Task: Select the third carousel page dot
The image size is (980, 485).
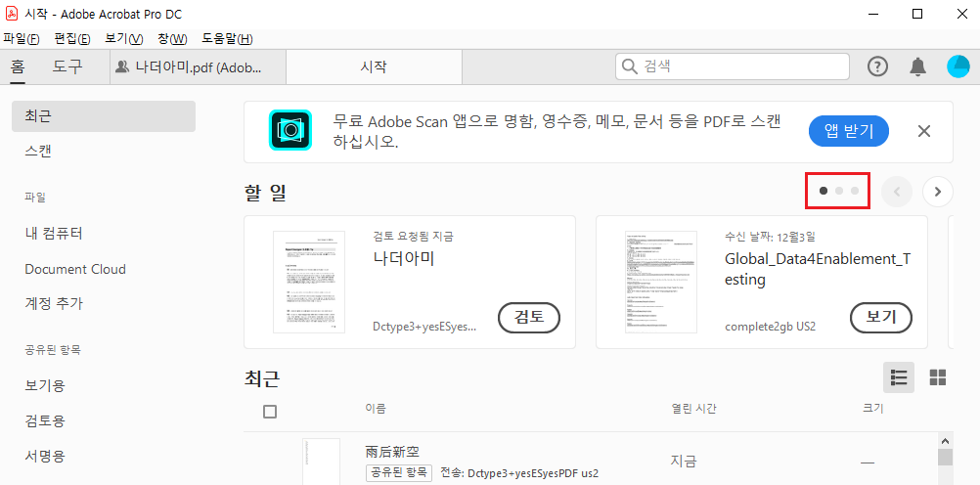Action: pyautogui.click(x=855, y=192)
